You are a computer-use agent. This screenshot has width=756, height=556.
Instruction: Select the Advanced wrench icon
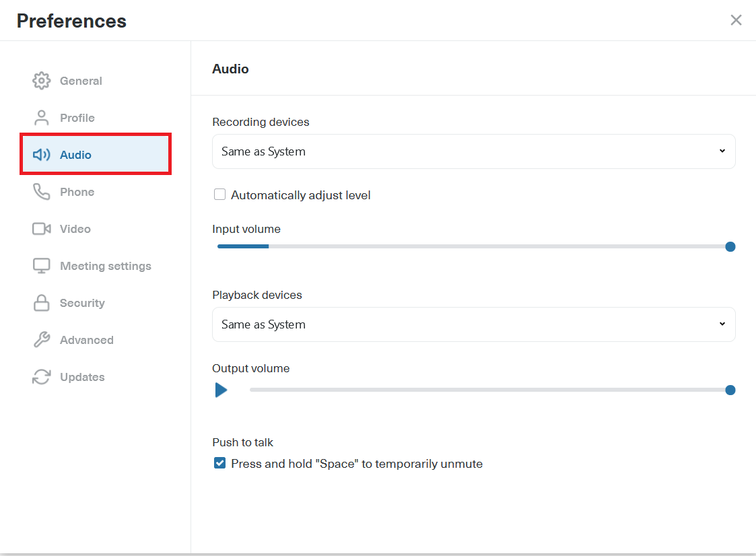point(41,339)
